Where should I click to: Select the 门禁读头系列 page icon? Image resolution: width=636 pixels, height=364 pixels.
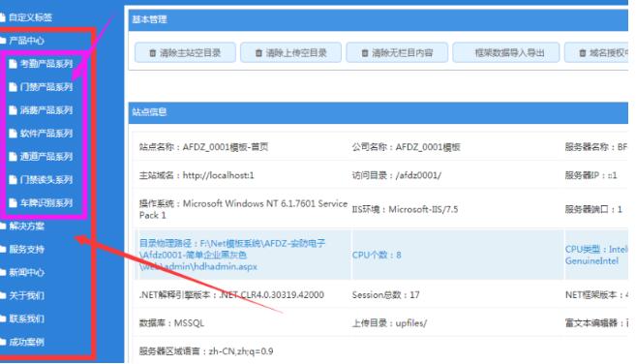[13, 180]
